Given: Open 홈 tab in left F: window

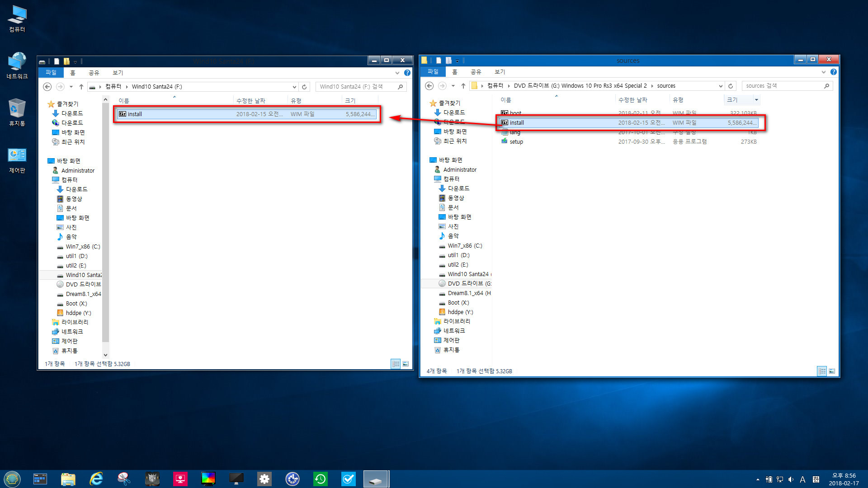Looking at the screenshot, I should (x=73, y=73).
